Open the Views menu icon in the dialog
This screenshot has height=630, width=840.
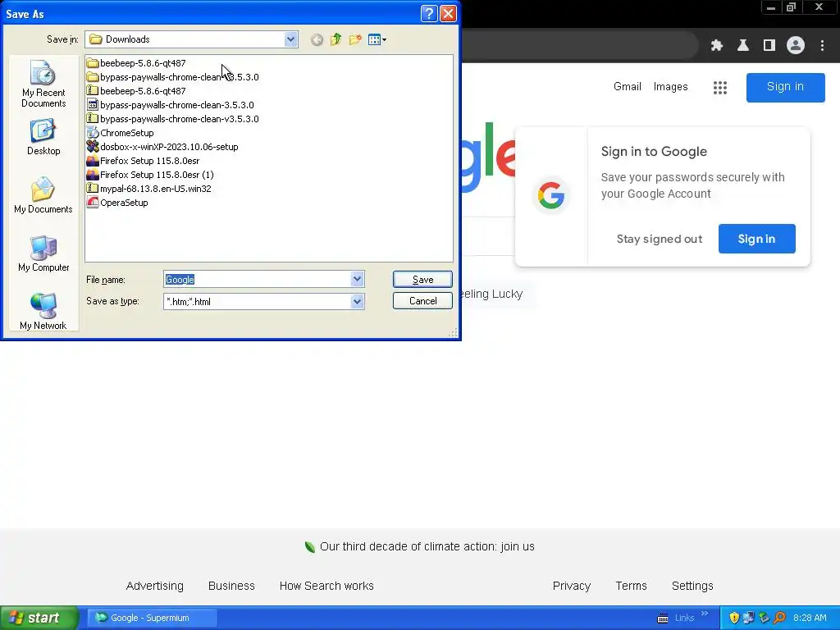pos(377,39)
